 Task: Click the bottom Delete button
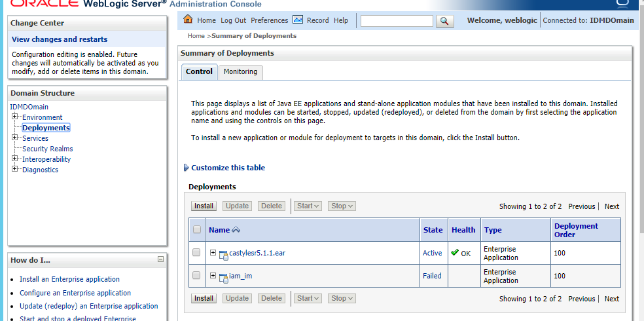(272, 298)
